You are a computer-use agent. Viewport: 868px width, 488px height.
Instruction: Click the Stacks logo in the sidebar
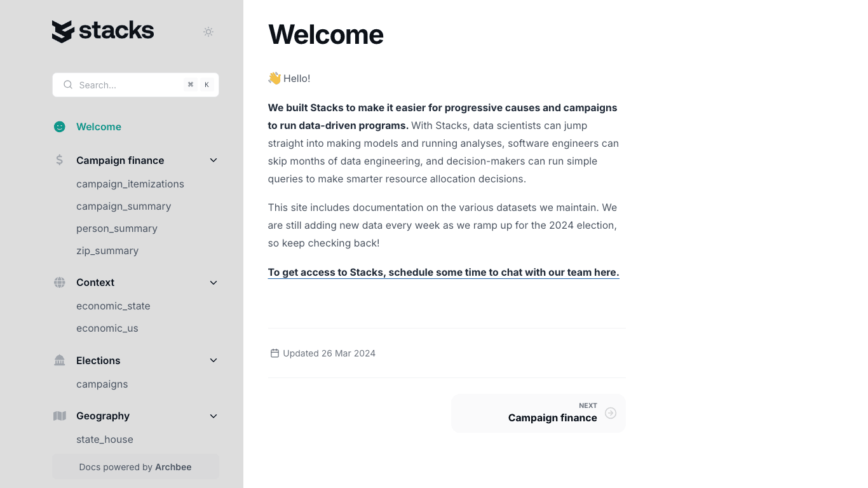click(102, 30)
